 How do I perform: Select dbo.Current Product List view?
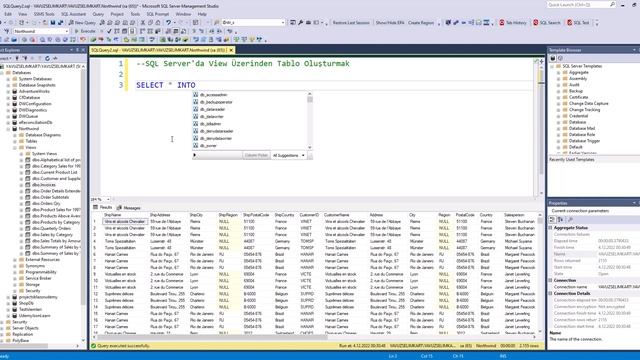[x=55, y=172]
